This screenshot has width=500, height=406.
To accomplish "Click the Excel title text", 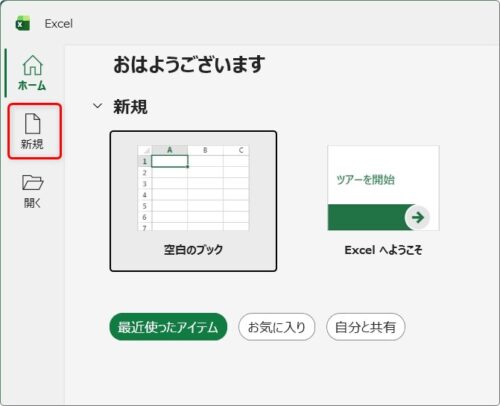I will tap(59, 24).
